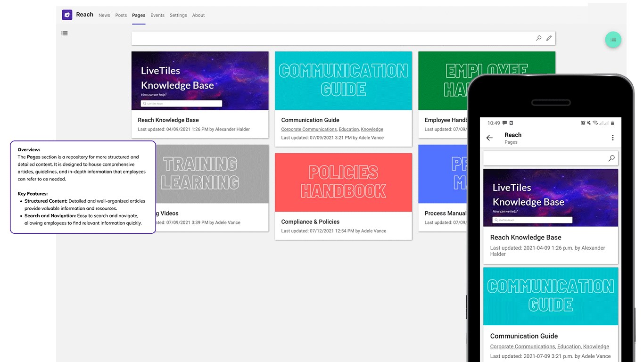Tap Corporate Communications tag on phone
Screen dimensions: 644x362
522,346
